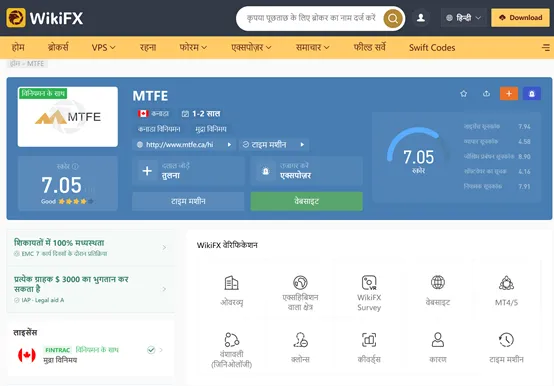Open the website globe verification icon

pos(438,283)
